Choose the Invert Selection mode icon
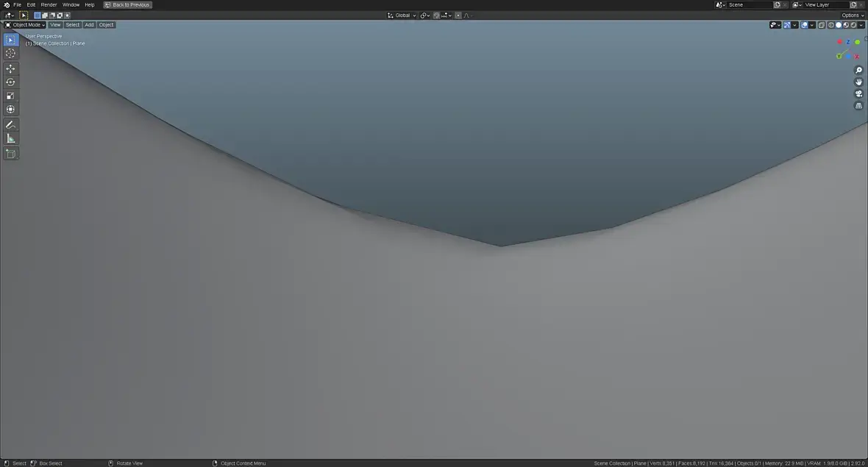 60,15
